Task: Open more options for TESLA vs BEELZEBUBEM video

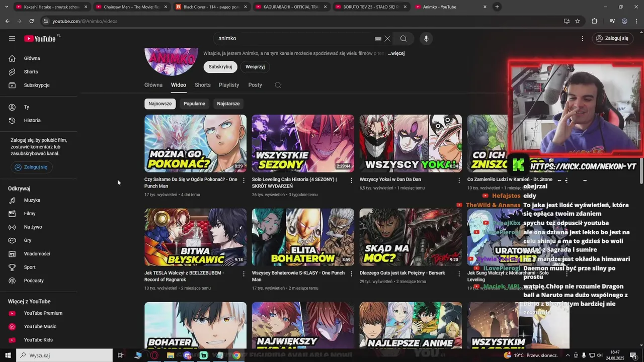Action: [244, 274]
